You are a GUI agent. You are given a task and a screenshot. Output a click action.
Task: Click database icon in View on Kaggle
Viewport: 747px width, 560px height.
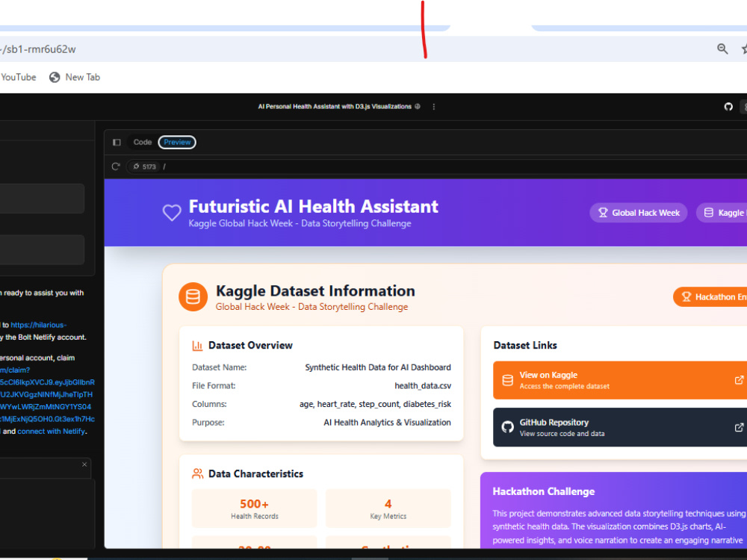click(508, 380)
